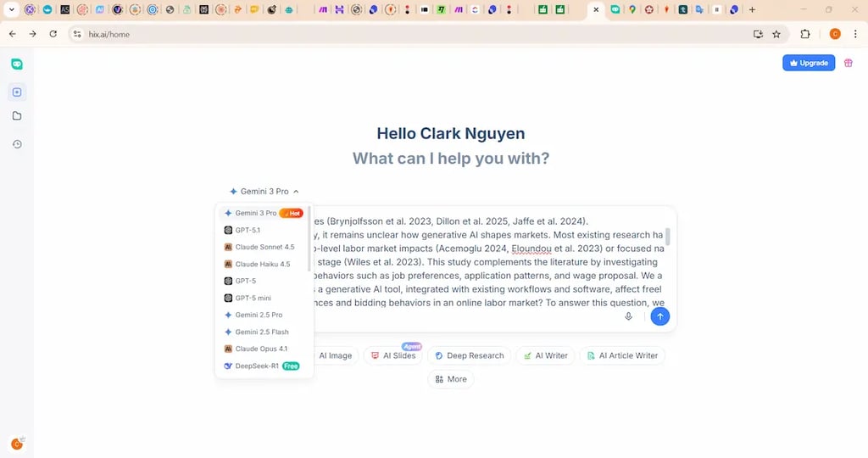Viewport: 868px width, 458px height.
Task: Go back in browser
Action: 12,34
